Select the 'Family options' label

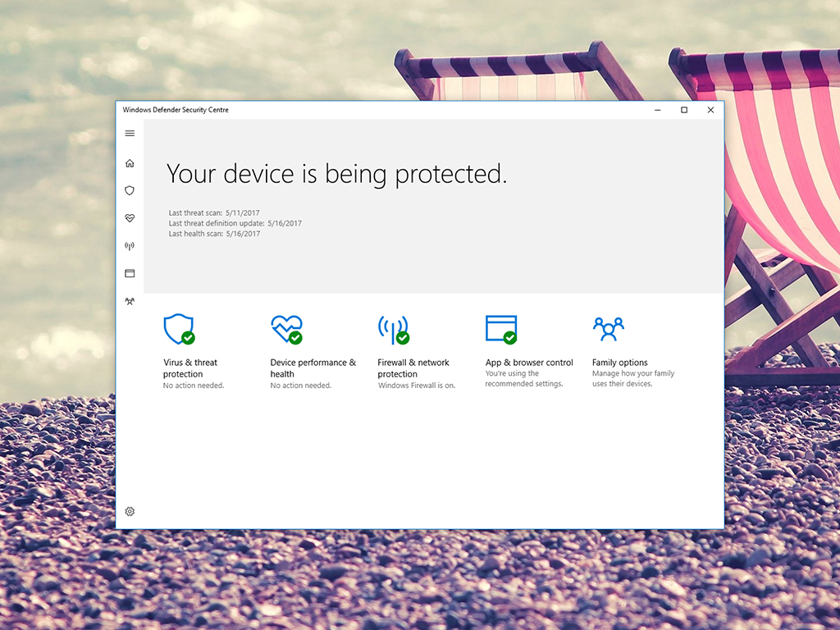point(619,363)
